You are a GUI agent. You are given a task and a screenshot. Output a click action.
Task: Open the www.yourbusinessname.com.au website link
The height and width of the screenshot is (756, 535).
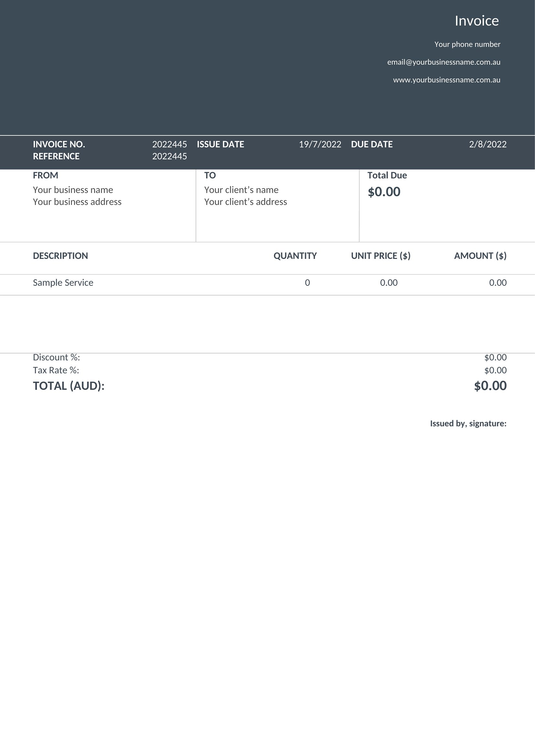pyautogui.click(x=447, y=80)
